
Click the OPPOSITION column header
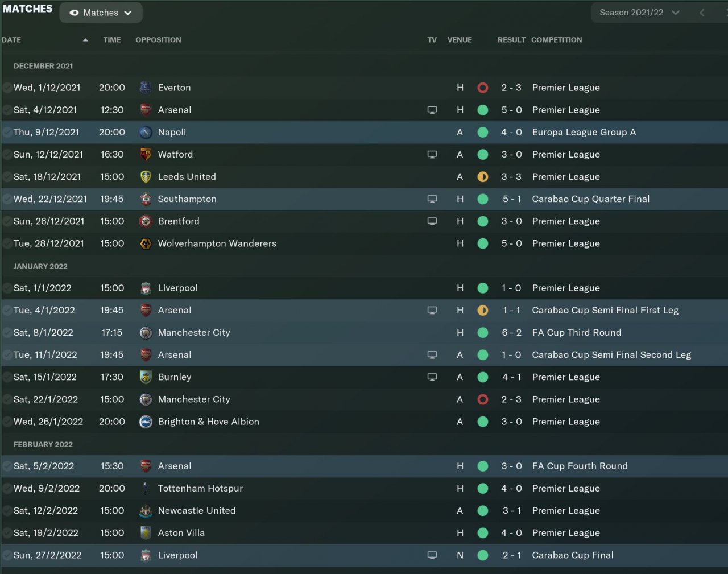158,40
